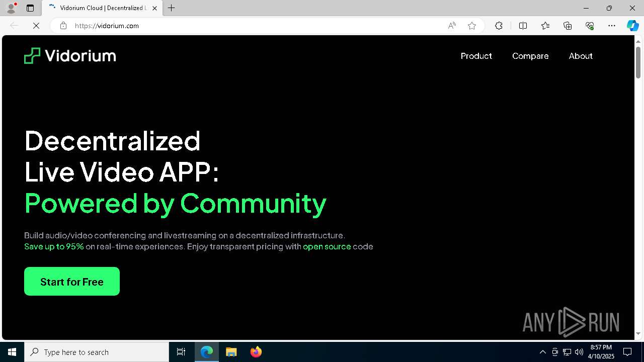Click the Powered by Community heading
Viewport: 644px width, 362px height.
[x=175, y=203]
